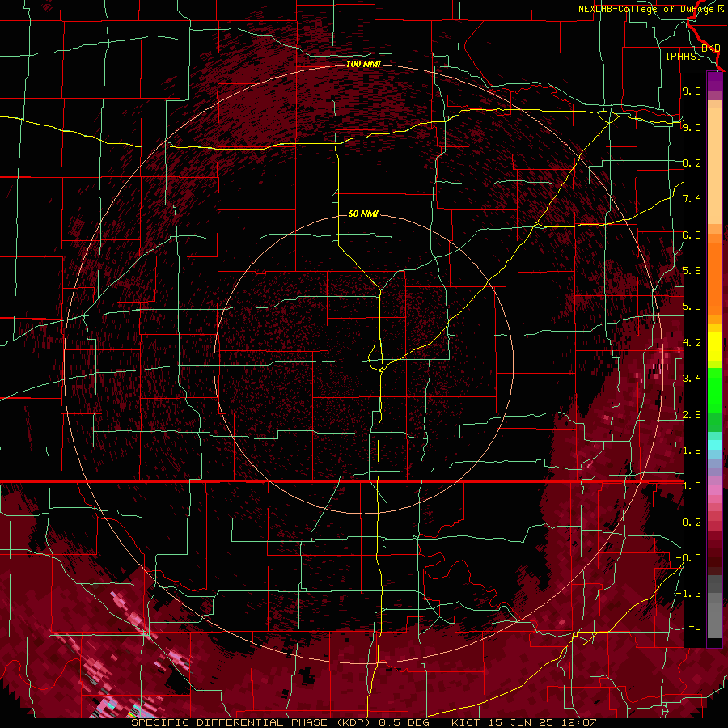Image resolution: width=728 pixels, height=728 pixels.
Task: Click the 4.2 value on the color scale
Action: click(692, 343)
